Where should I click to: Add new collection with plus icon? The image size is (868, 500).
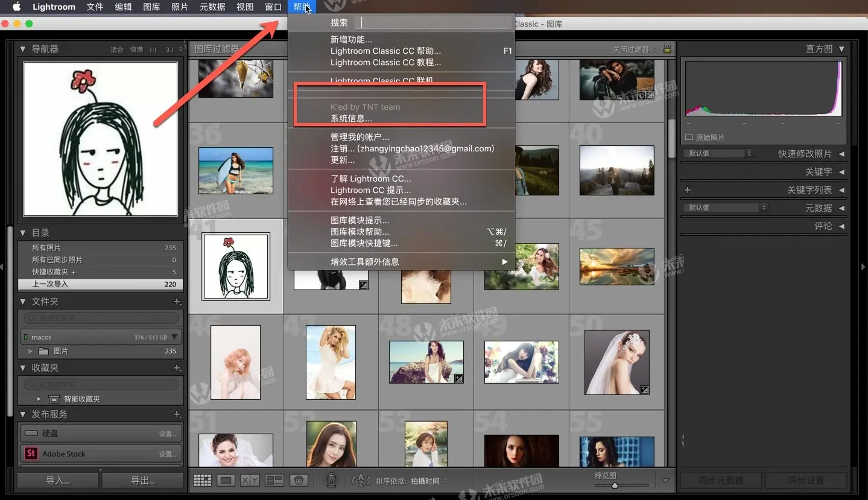pos(177,368)
